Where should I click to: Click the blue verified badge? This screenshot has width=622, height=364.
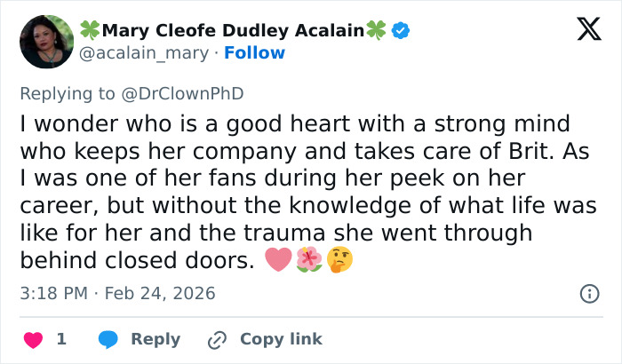pyautogui.click(x=402, y=31)
